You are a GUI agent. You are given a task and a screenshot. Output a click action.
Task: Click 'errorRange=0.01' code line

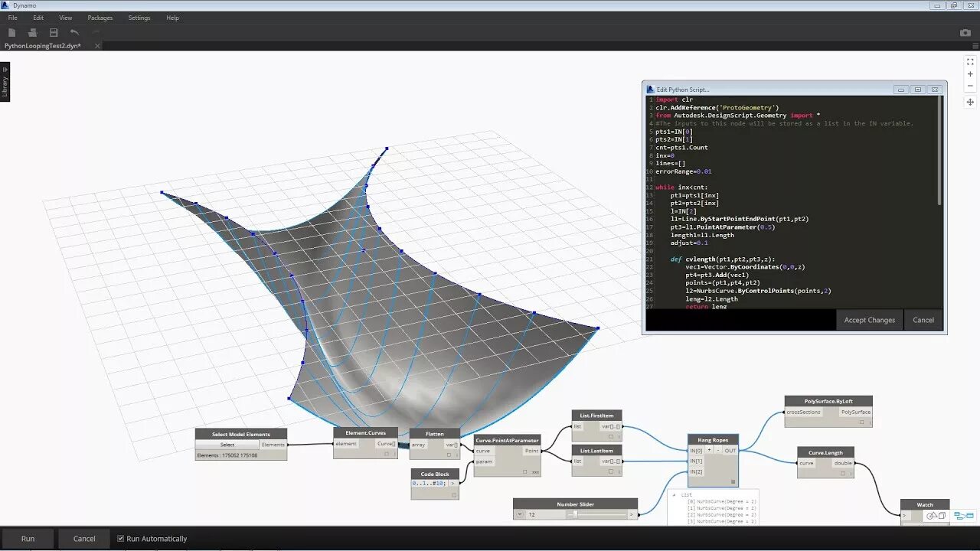pyautogui.click(x=684, y=171)
